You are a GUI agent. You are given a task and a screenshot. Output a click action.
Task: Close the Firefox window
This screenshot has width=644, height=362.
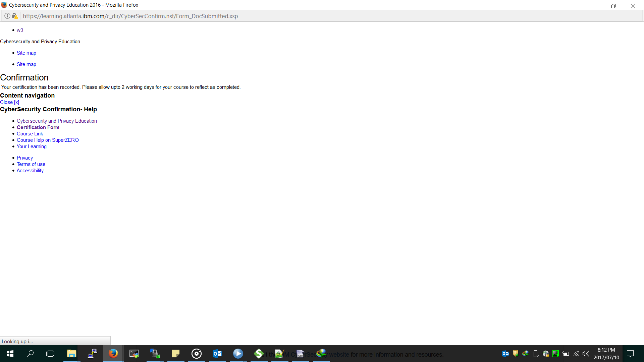pos(633,6)
